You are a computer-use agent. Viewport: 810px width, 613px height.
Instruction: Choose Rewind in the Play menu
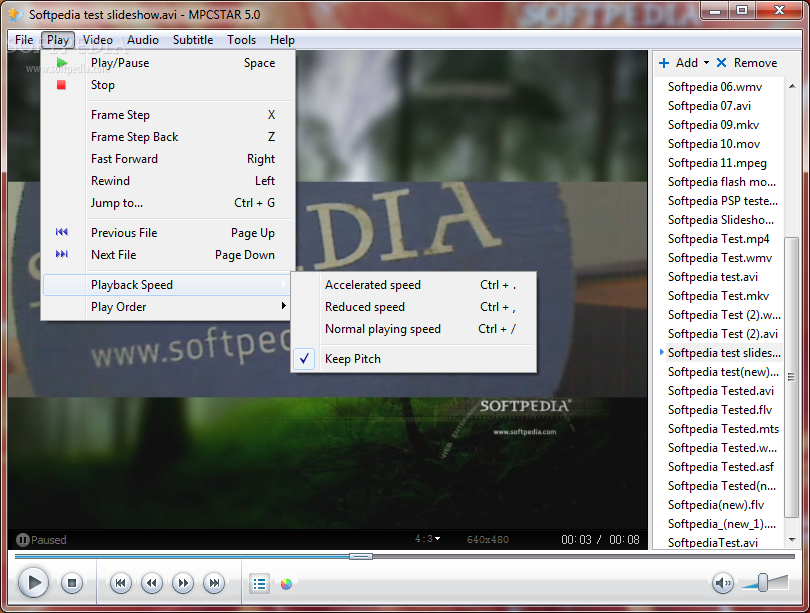[x=168, y=181]
